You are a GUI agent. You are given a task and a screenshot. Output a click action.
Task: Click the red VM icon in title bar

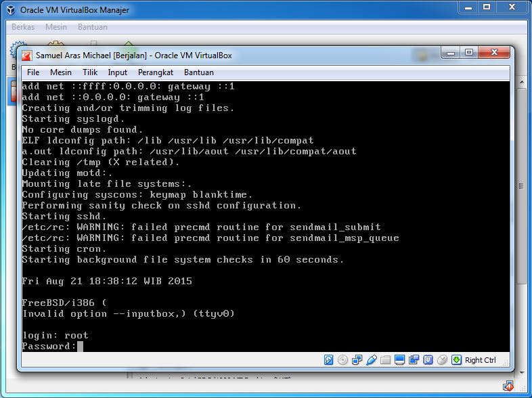coord(27,56)
